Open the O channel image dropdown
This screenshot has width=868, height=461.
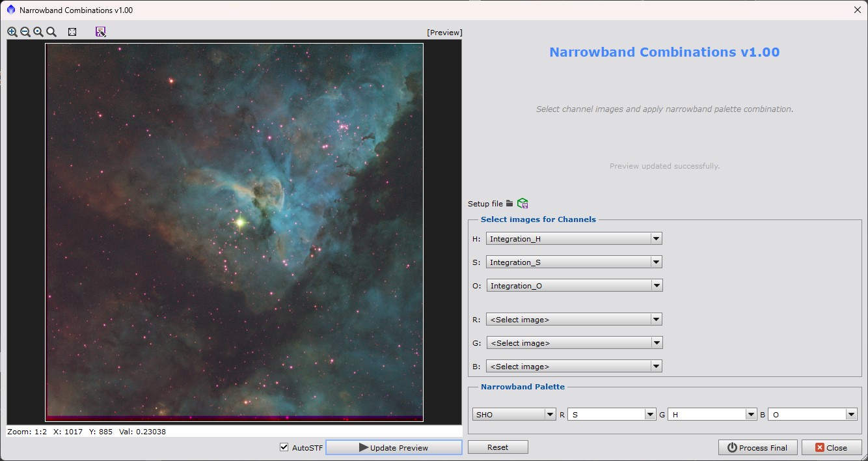(x=574, y=286)
